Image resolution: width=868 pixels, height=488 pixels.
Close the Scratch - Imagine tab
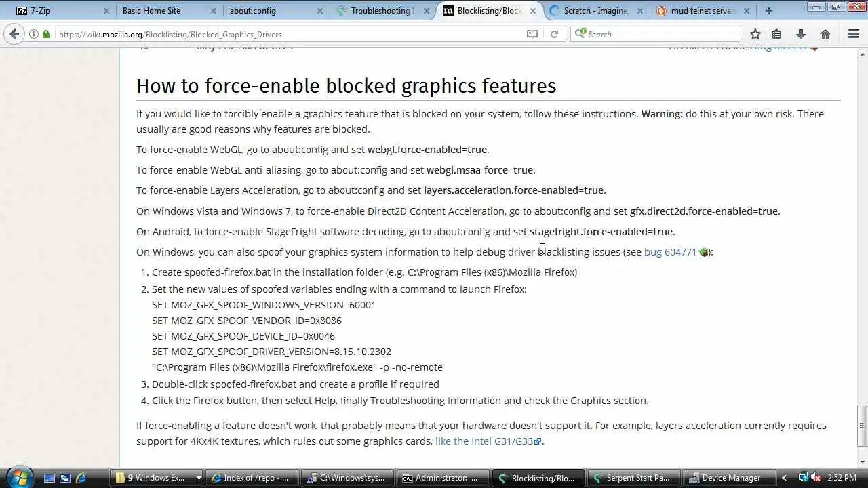[639, 11]
